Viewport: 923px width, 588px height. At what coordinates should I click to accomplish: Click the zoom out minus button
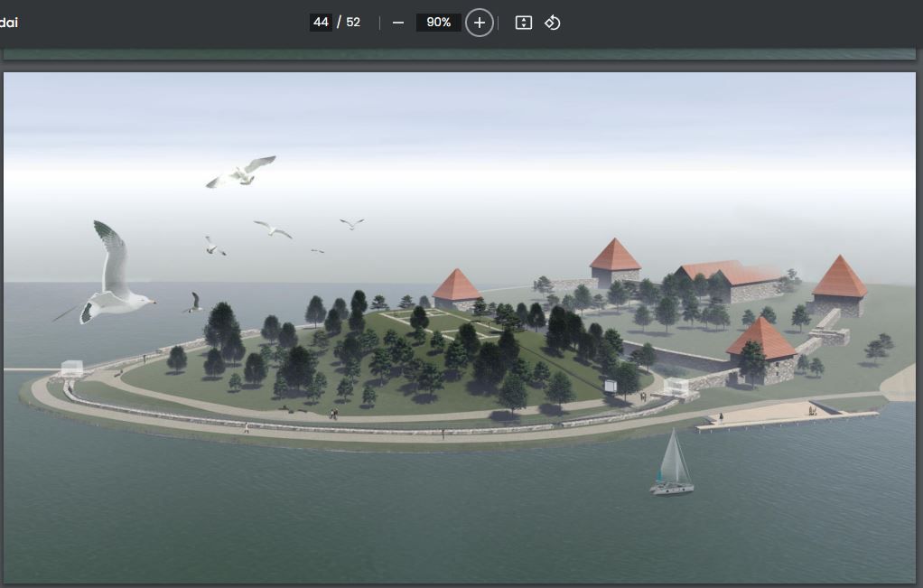(398, 23)
